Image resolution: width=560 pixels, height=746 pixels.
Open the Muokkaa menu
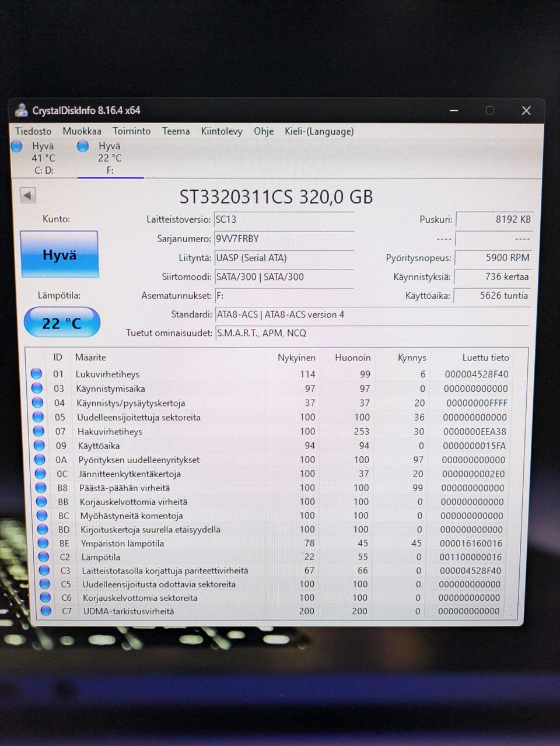[82, 131]
